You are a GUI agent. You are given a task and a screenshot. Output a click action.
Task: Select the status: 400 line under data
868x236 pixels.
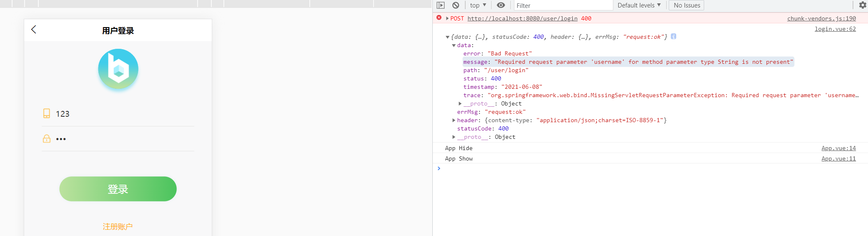pyautogui.click(x=482, y=78)
